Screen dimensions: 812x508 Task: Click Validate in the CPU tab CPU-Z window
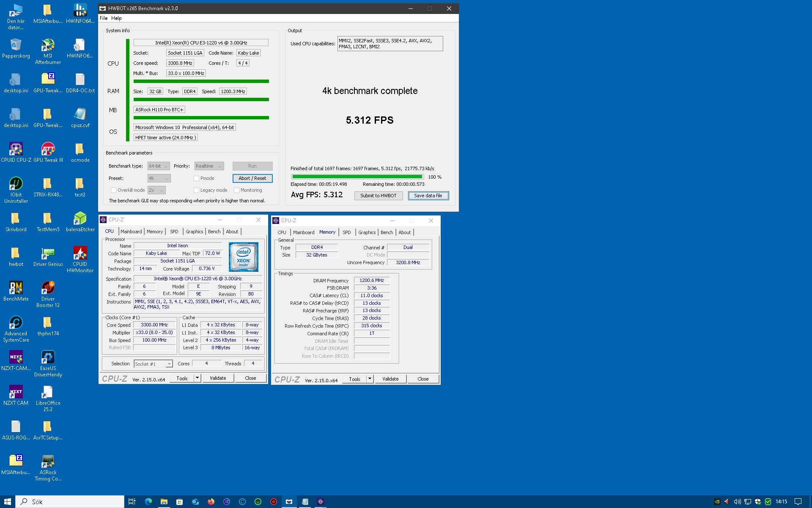(218, 378)
